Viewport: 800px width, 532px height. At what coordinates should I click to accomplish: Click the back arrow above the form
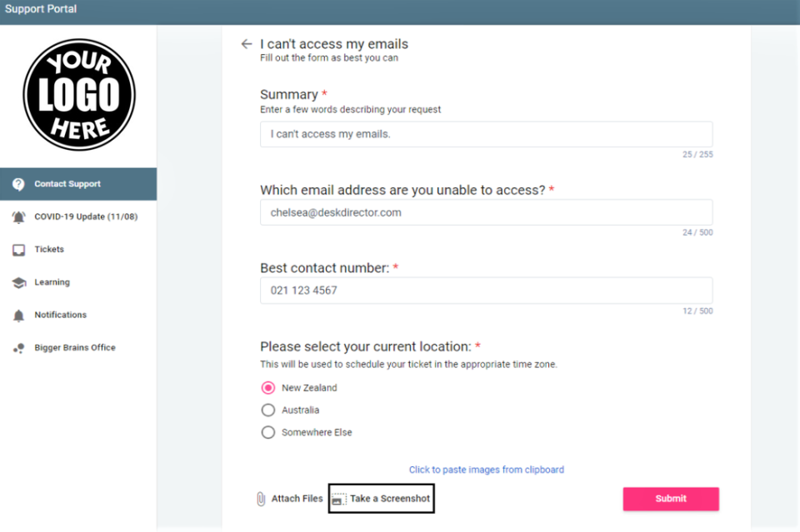coord(247,43)
